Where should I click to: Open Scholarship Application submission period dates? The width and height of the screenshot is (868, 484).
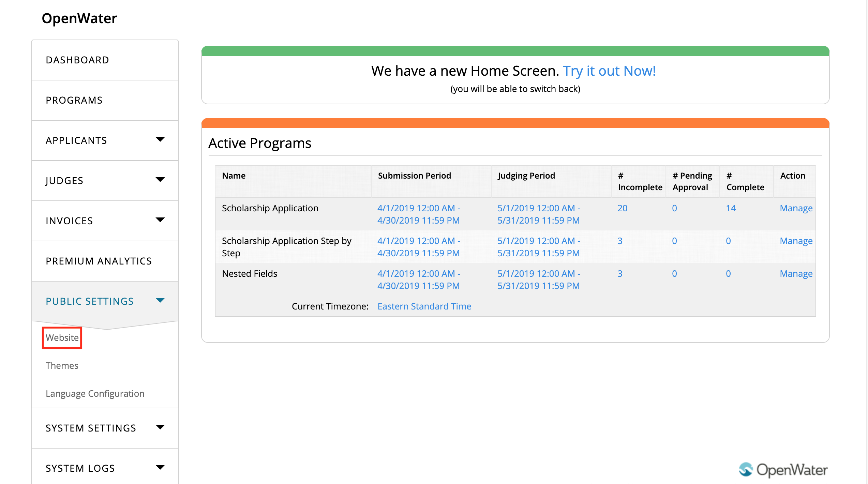(x=419, y=214)
